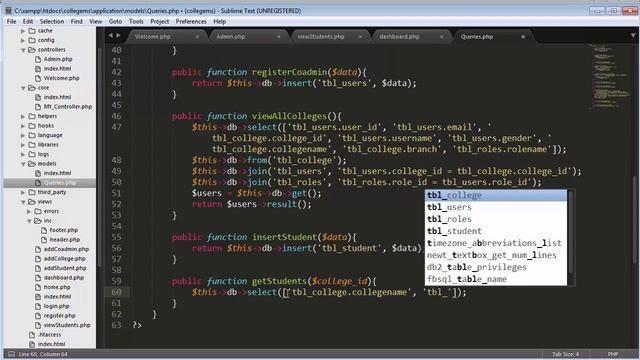Expand the hooks folder
This screenshot has width=640, height=360.
point(23,126)
